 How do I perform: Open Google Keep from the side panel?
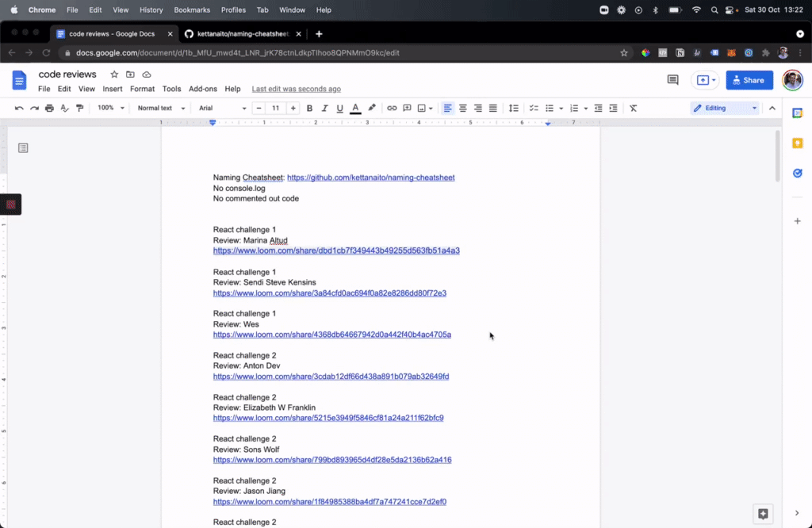click(798, 143)
